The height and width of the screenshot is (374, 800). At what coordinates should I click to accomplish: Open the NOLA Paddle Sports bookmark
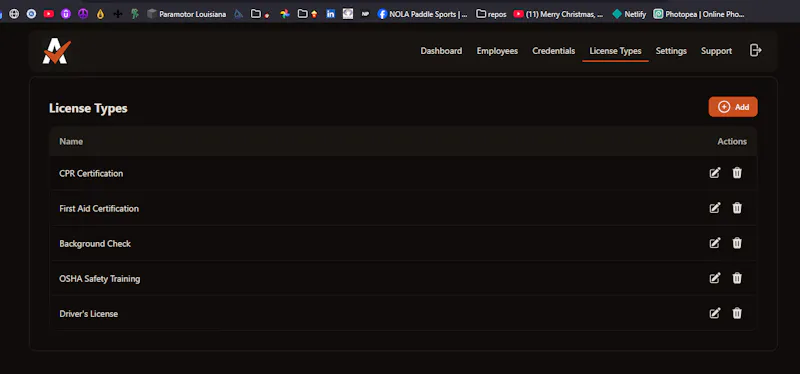point(422,14)
